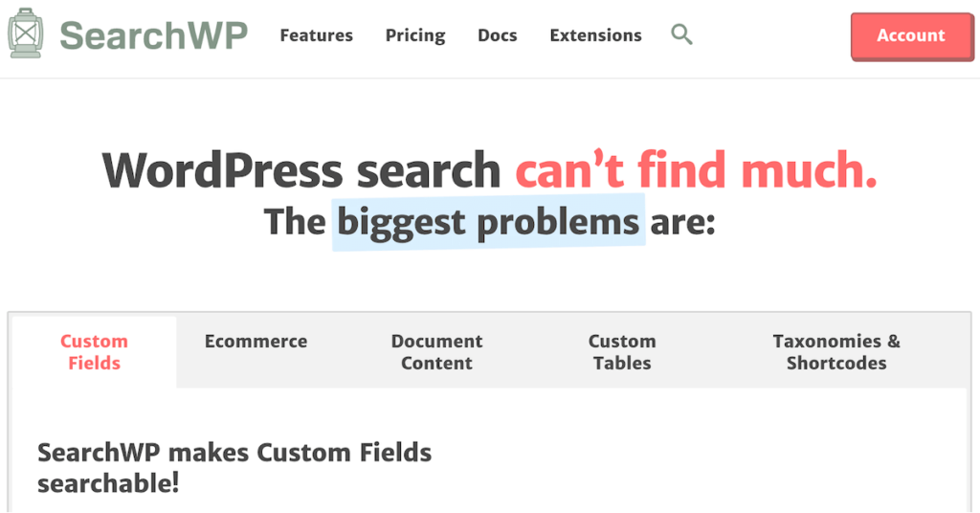This screenshot has width=980, height=513.
Task: Open the Taxonomies & Shortcodes tab
Action: coord(835,352)
